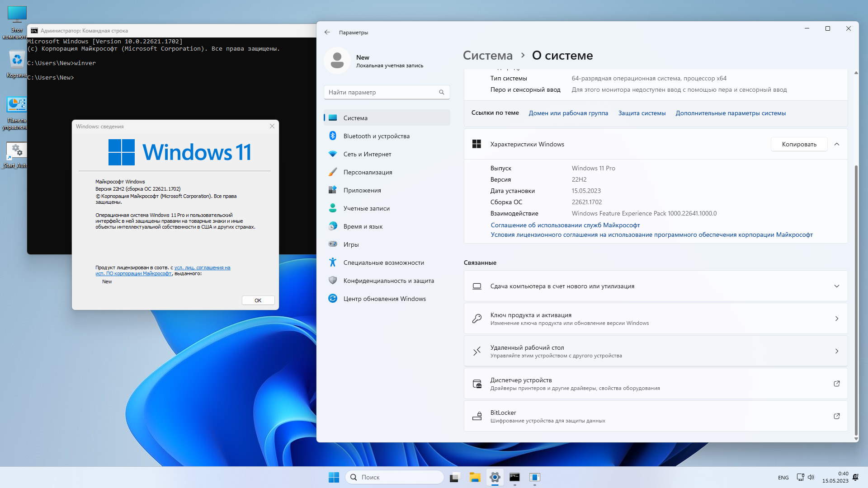This screenshot has height=488, width=868.
Task: Open Сеть и Интернет settings
Action: coord(367,154)
